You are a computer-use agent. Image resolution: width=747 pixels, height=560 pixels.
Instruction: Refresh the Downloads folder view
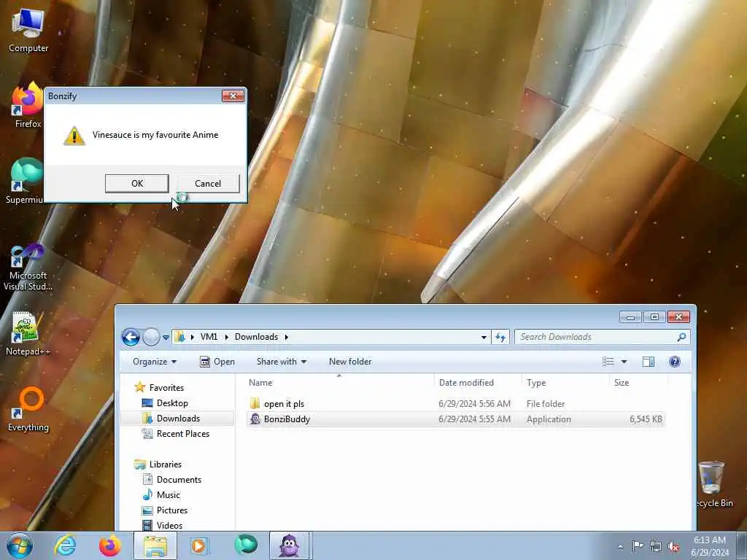click(500, 337)
